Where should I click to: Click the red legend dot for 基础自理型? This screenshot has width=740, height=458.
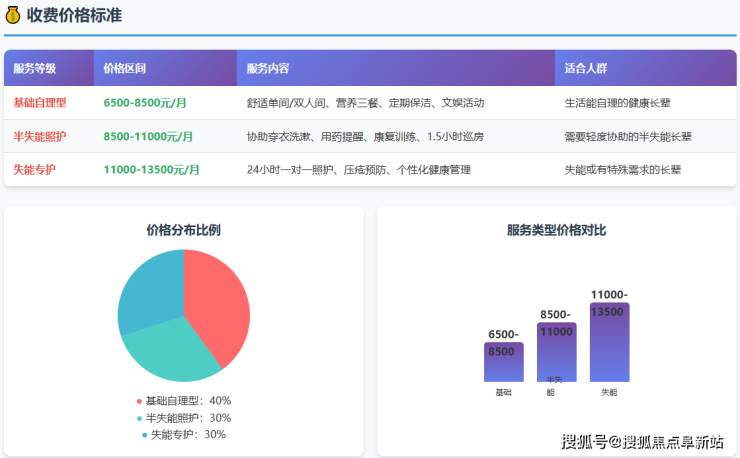pyautogui.click(x=138, y=401)
